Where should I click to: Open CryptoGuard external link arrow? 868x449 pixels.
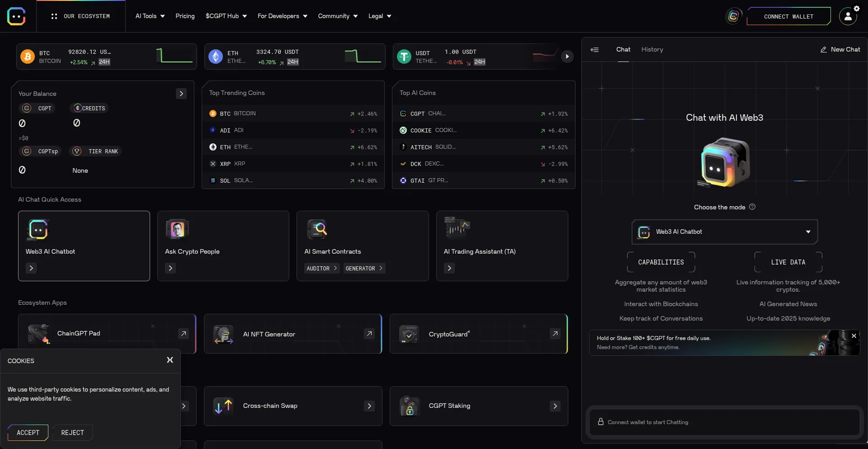[x=555, y=334]
